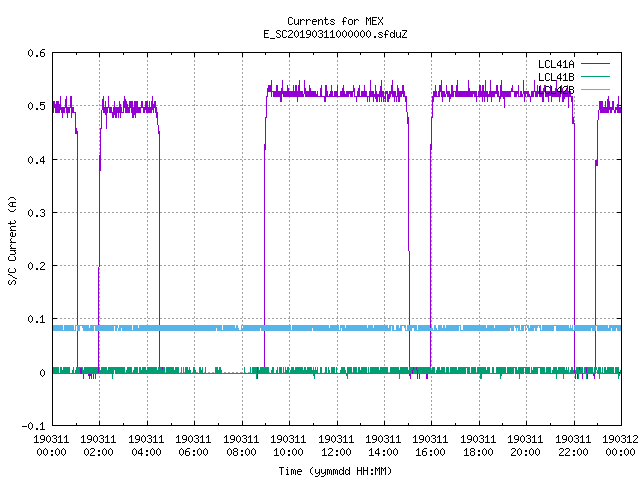Click the purple LCL41A legend line sample
Screen dimensions: 640x480
point(595,64)
